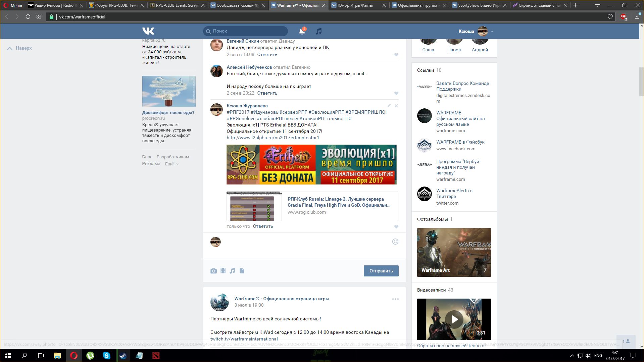Open notifications bell icon
The width and height of the screenshot is (644, 362).
coord(302,31)
